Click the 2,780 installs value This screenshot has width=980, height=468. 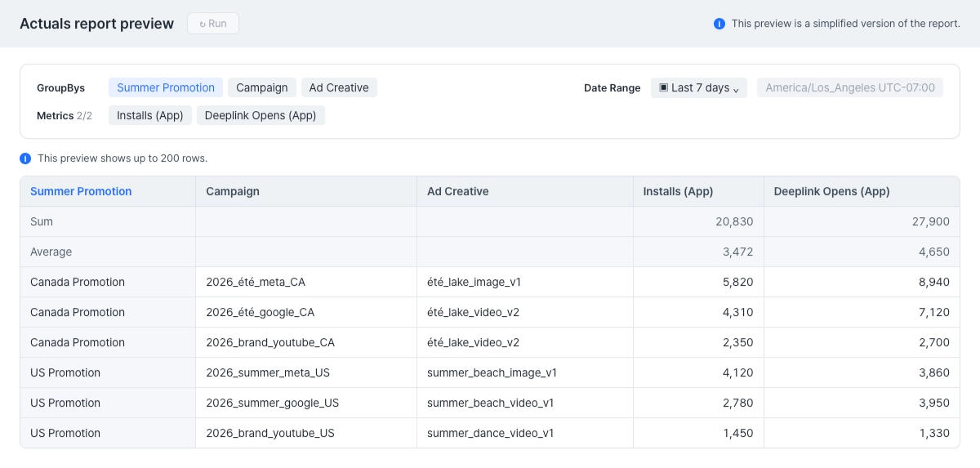737,403
